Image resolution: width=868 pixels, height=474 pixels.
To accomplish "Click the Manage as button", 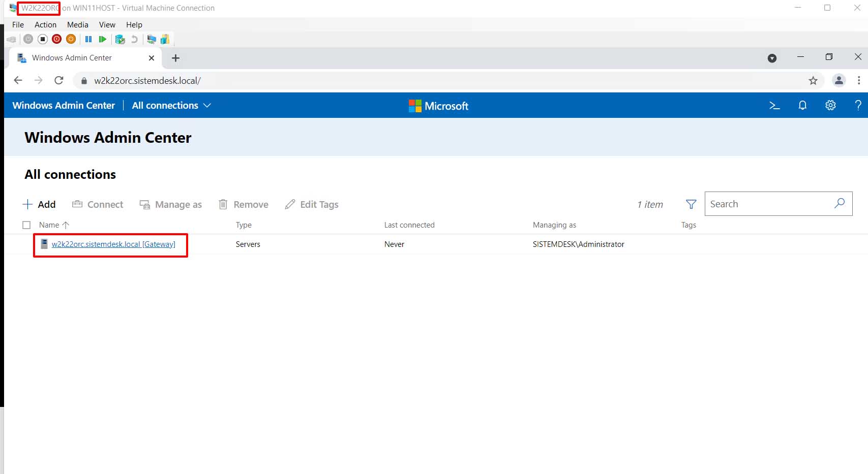I will coord(171,204).
